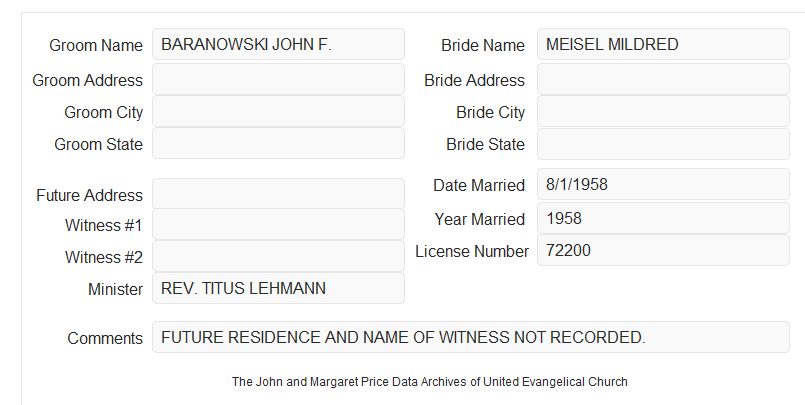Image resolution: width=805 pixels, height=405 pixels.
Task: Click the Minister field with Rev. Titus Lehmann
Action: coord(278,288)
